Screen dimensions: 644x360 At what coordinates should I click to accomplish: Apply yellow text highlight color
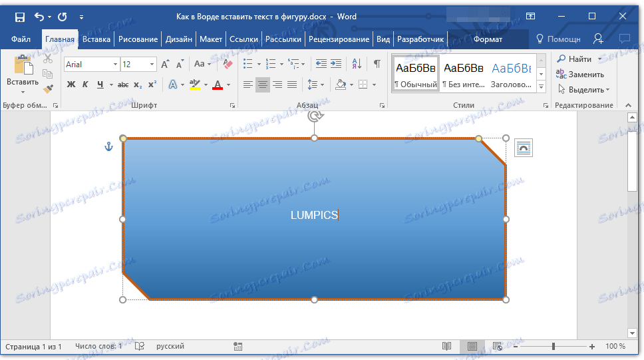[195, 85]
